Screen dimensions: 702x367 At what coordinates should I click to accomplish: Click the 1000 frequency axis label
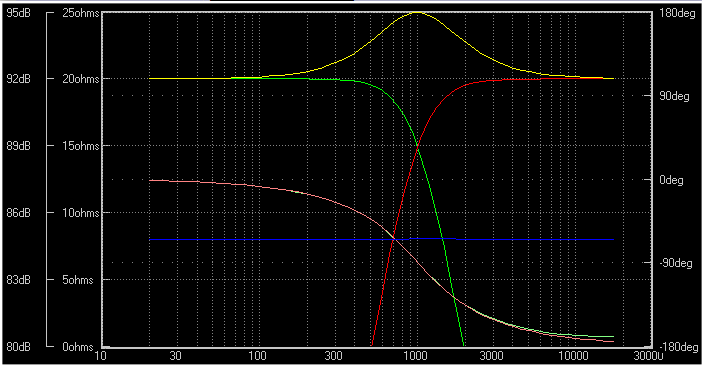click(415, 356)
